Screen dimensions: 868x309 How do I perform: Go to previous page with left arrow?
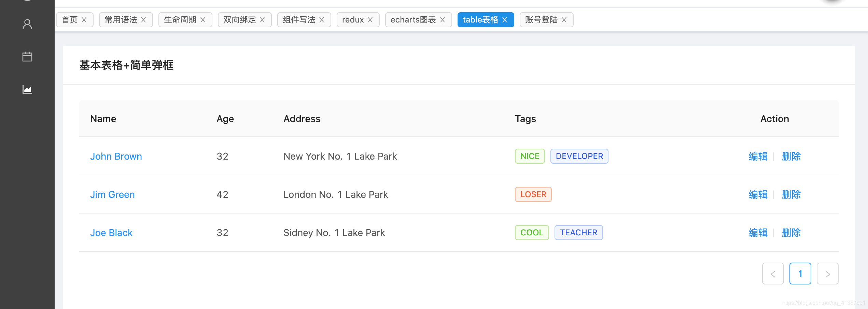pyautogui.click(x=773, y=273)
